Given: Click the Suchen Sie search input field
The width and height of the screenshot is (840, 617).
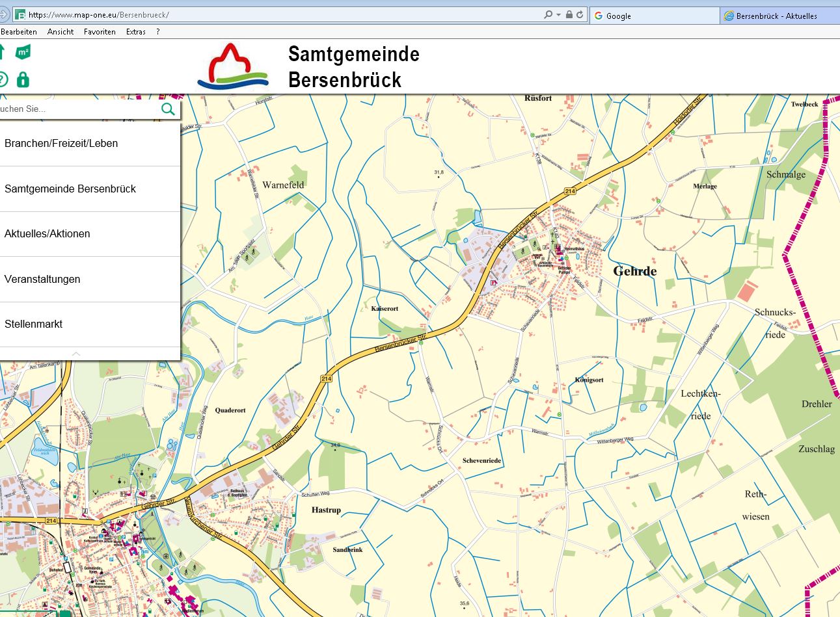Looking at the screenshot, I should point(78,109).
